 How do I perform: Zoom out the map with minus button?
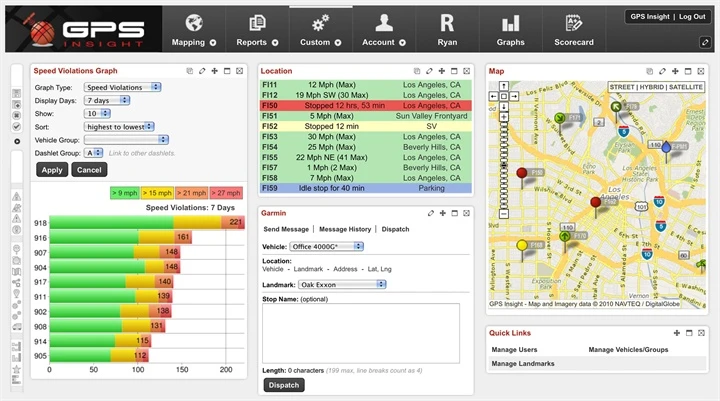click(x=504, y=214)
